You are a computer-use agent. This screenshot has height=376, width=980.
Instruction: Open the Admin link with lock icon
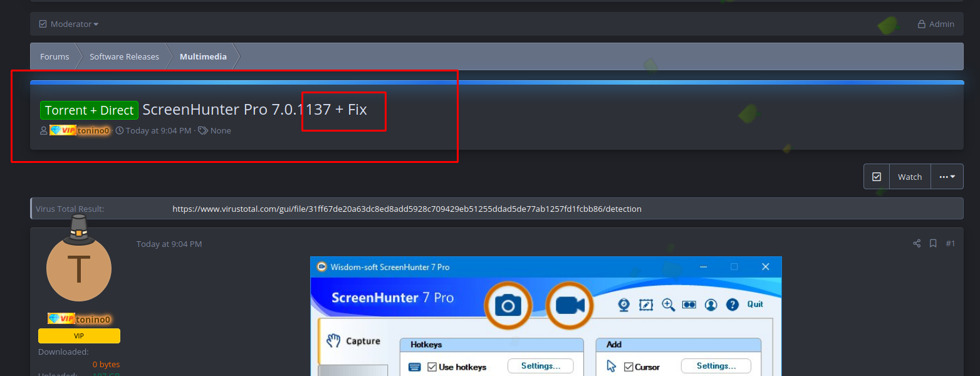[x=936, y=24]
